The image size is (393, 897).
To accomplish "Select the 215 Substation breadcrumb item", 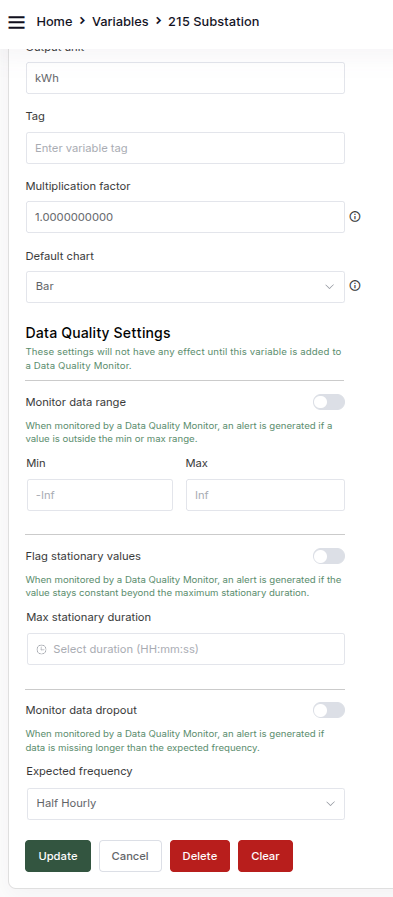I will pos(213,22).
